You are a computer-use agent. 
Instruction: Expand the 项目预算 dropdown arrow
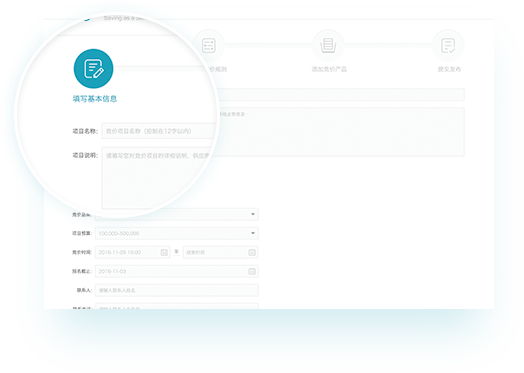pos(253,233)
